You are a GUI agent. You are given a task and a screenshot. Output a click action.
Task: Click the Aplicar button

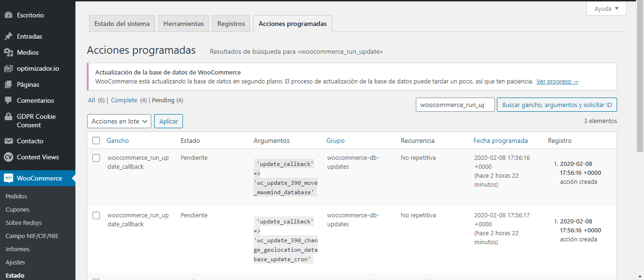168,121
